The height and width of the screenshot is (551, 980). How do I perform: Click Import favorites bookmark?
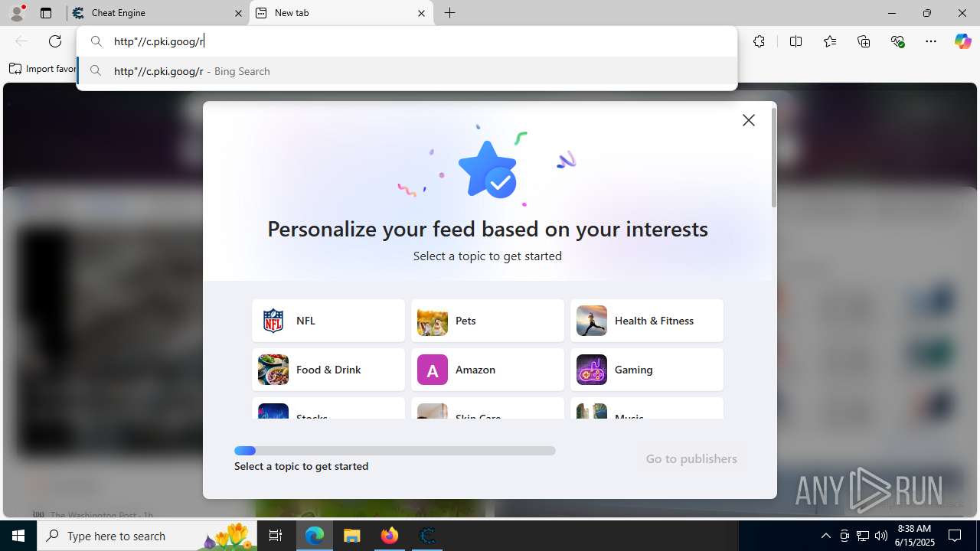tap(43, 69)
